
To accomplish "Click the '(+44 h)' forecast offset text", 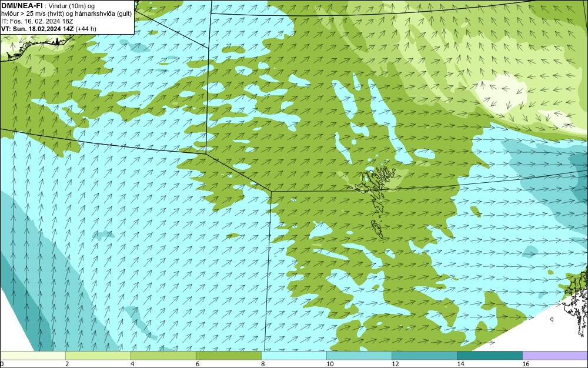I will [x=86, y=28].
